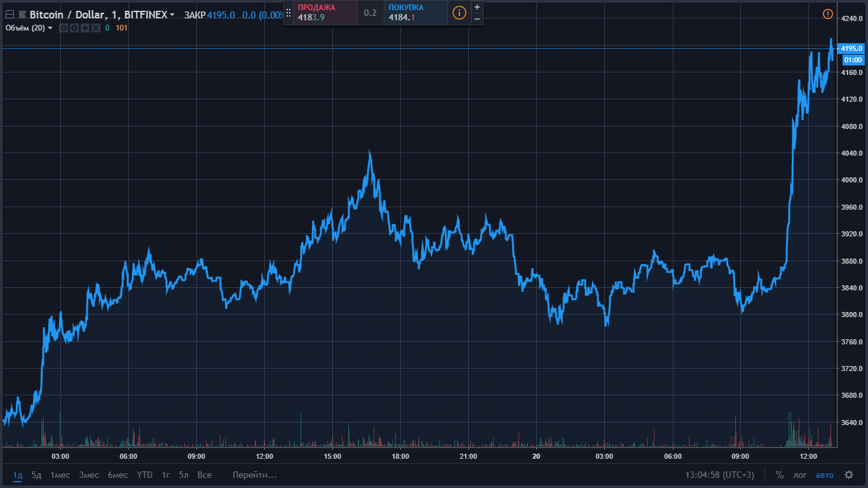Click the 0.0 (0.00%) change value
Image resolution: width=868 pixels, height=488 pixels.
point(263,15)
